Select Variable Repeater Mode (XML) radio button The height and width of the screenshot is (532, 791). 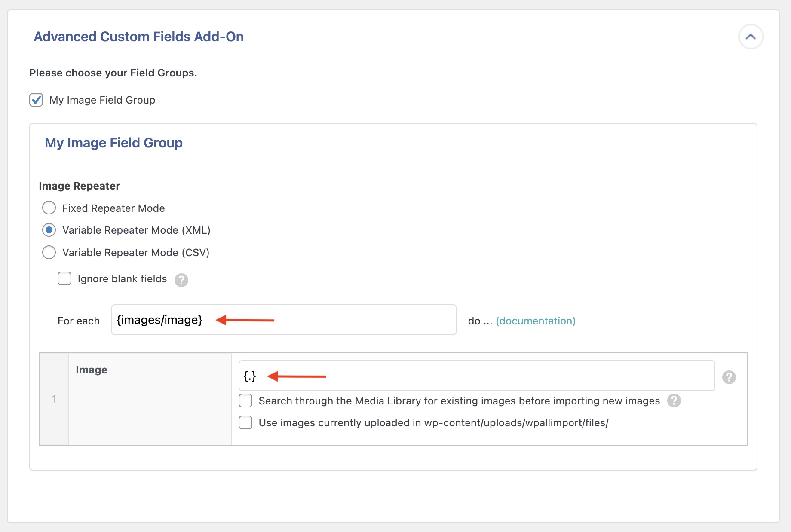[x=49, y=230]
